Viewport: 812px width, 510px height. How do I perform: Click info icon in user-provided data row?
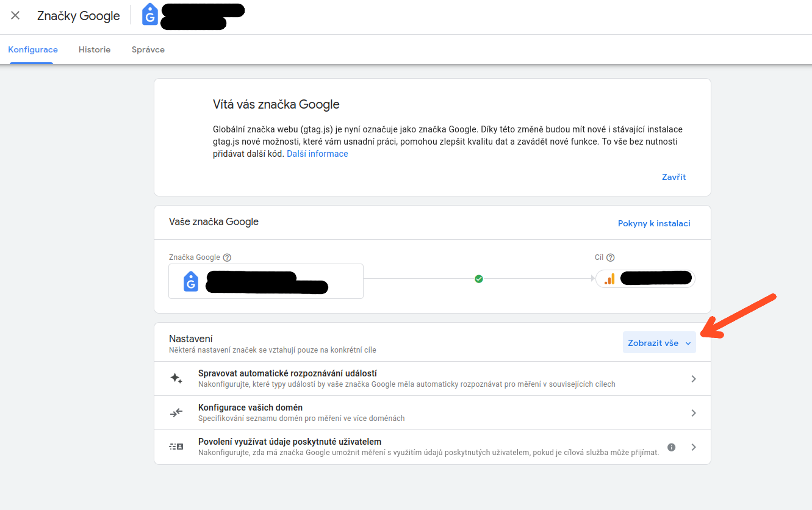pyautogui.click(x=672, y=447)
